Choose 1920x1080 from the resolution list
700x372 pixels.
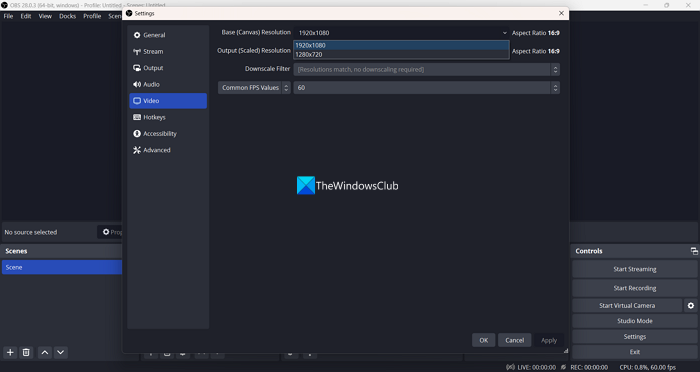[x=401, y=45]
